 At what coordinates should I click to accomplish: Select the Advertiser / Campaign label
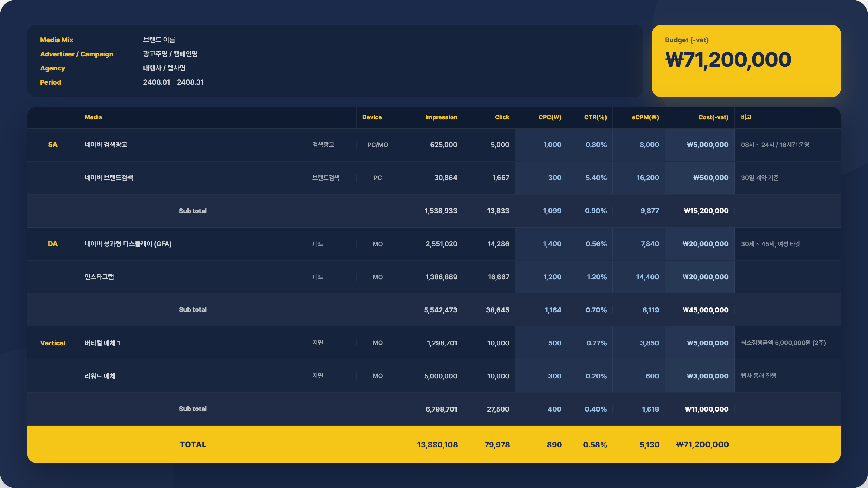coord(76,54)
